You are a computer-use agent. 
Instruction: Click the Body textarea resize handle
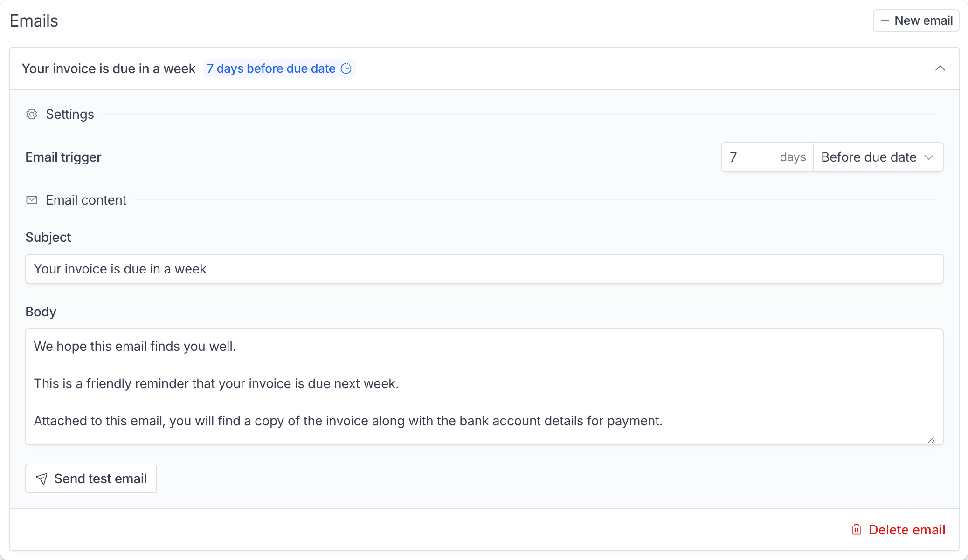pos(931,440)
